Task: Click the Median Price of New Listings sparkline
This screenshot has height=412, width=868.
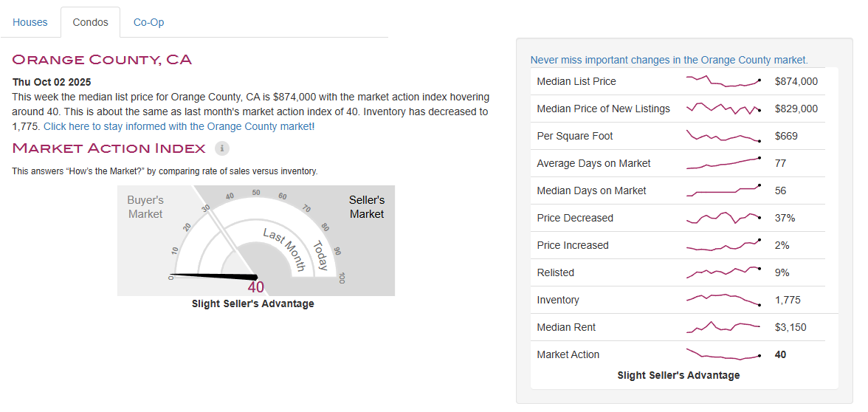Action: coord(723,109)
